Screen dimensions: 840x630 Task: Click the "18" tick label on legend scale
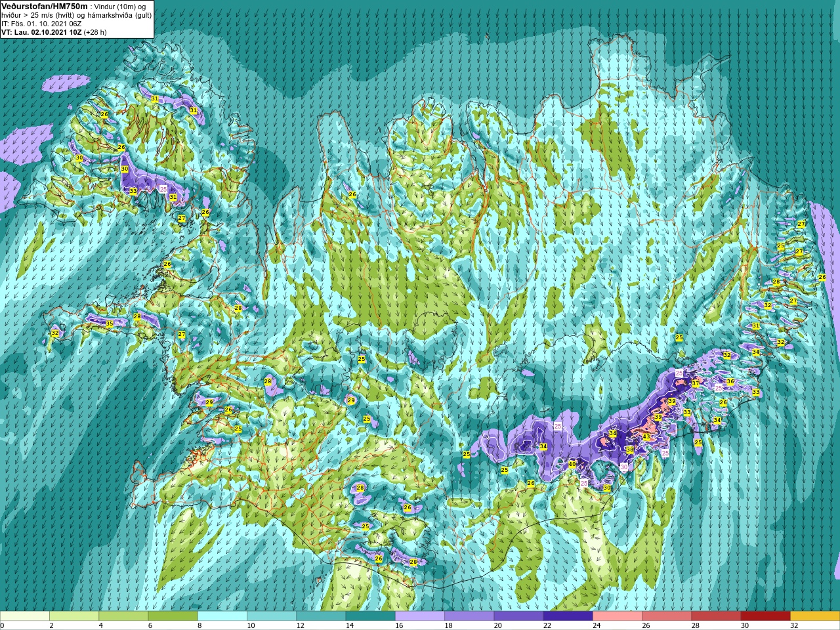pyautogui.click(x=449, y=625)
